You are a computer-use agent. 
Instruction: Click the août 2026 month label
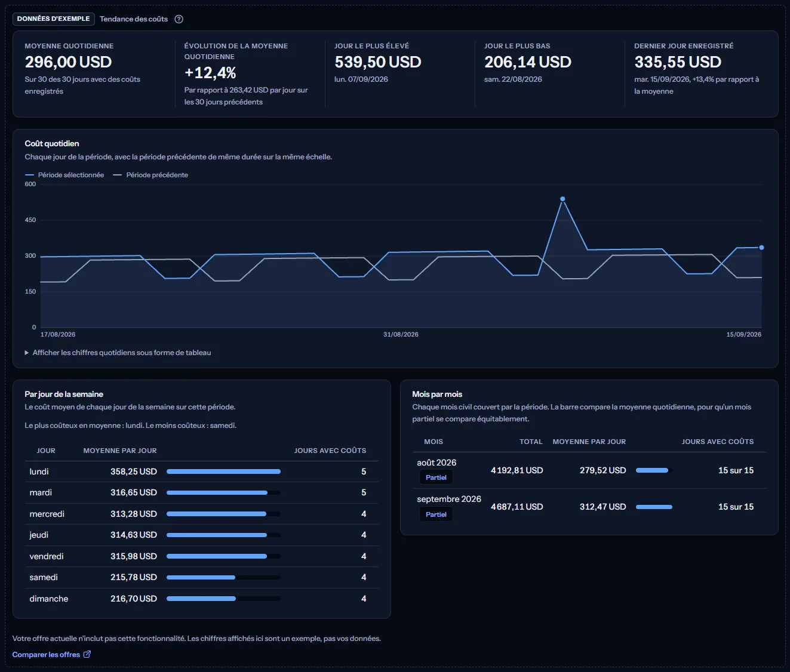point(437,463)
